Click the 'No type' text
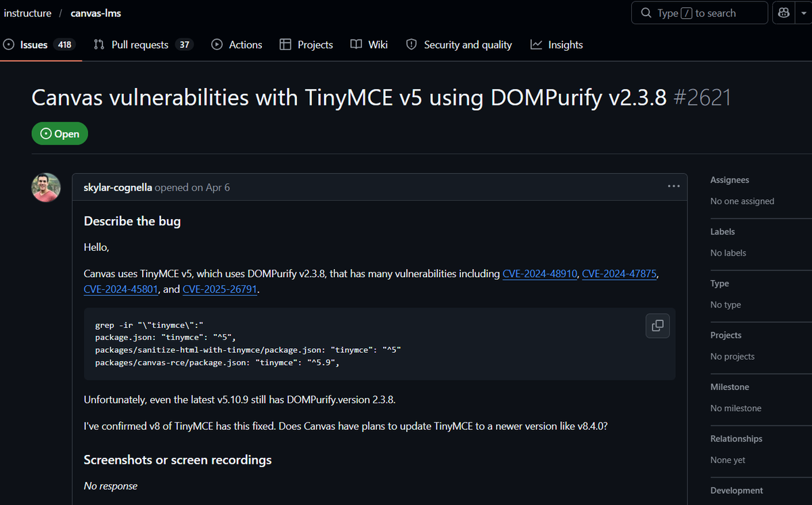812x505 pixels. (725, 305)
